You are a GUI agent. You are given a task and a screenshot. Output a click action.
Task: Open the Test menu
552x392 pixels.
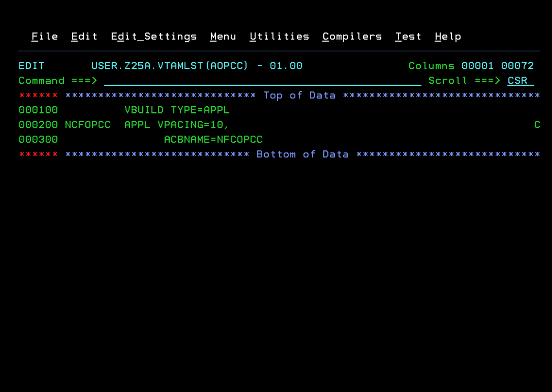[x=408, y=36]
